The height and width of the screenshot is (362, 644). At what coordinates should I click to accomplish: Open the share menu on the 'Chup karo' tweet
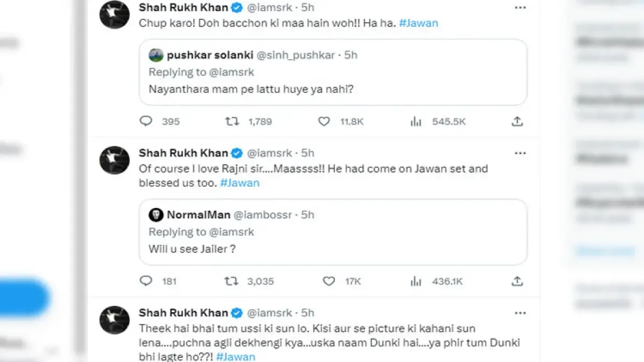(517, 121)
